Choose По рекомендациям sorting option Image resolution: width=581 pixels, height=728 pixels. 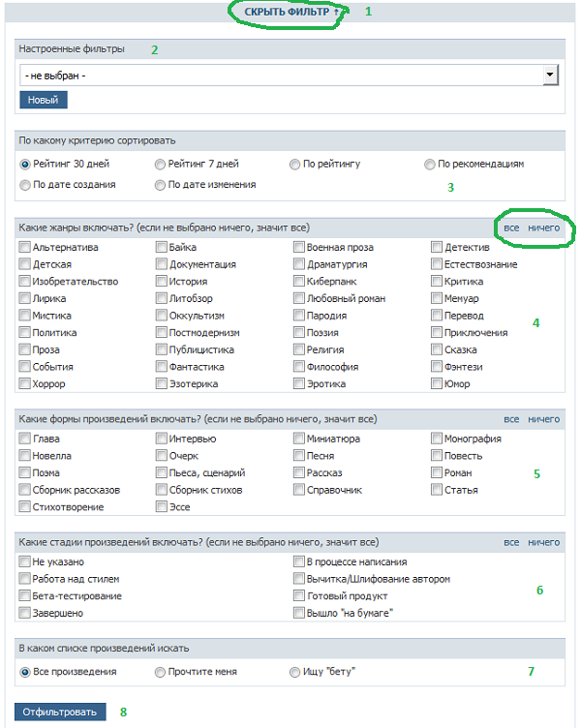click(430, 165)
